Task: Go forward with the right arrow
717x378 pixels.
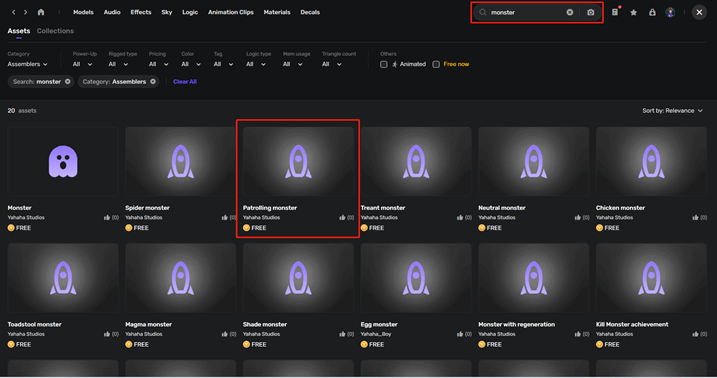Action: tap(26, 12)
